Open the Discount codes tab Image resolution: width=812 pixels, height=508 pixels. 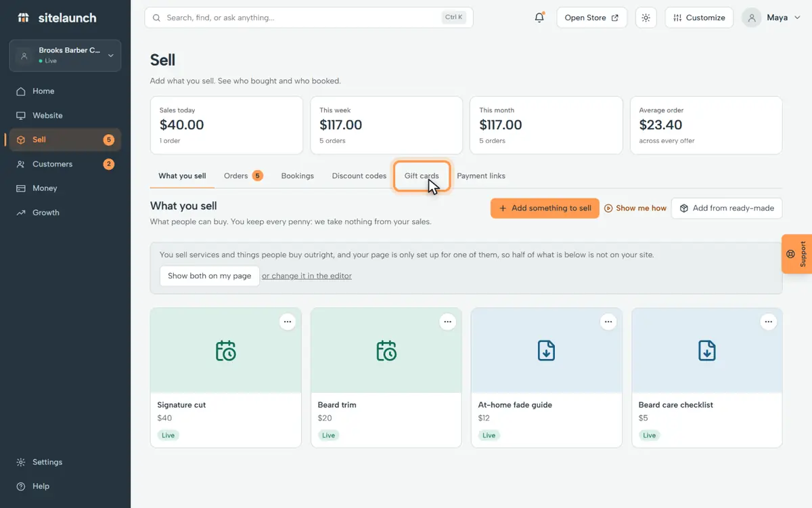(359, 176)
